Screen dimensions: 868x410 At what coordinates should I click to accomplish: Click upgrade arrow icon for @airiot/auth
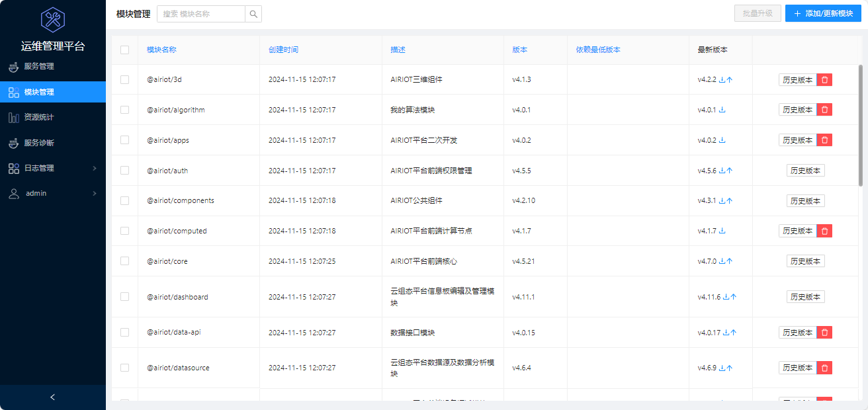(x=730, y=171)
